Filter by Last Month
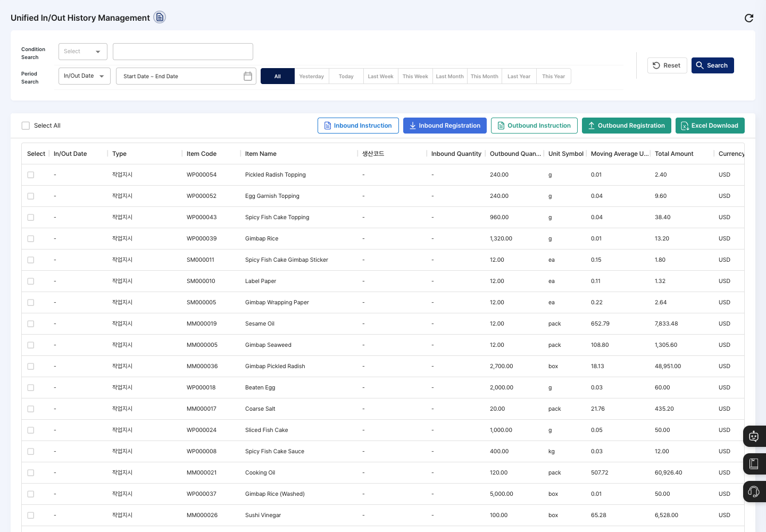766x532 pixels. tap(450, 76)
